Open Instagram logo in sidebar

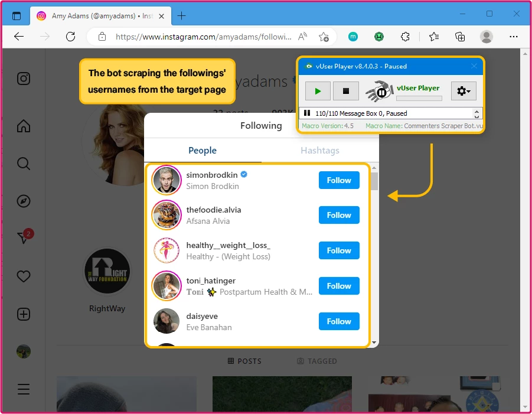point(24,79)
